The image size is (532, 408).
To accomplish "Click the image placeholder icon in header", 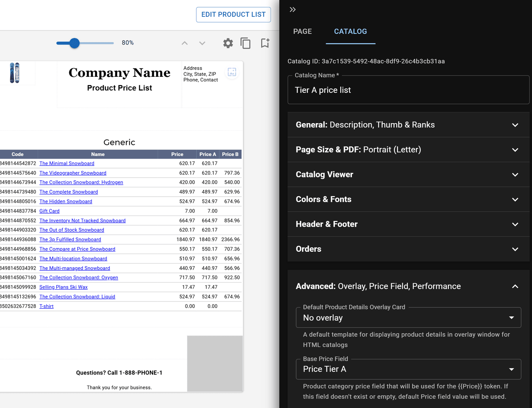I will (232, 72).
